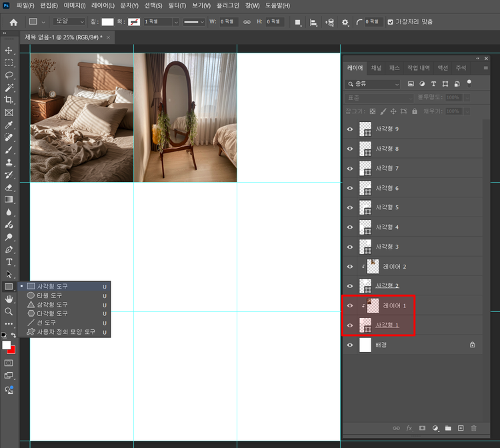Toggle visibility of the 배경 layer

click(350, 345)
